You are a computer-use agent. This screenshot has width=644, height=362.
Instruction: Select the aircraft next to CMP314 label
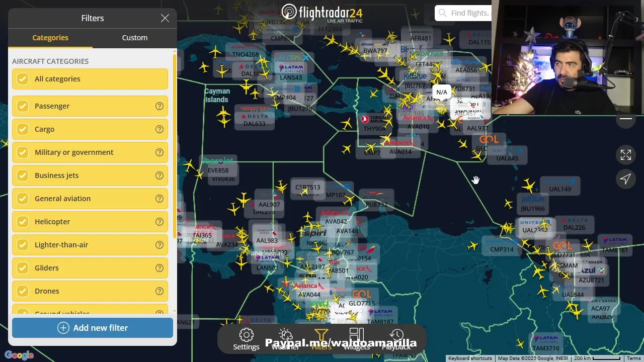(472, 246)
